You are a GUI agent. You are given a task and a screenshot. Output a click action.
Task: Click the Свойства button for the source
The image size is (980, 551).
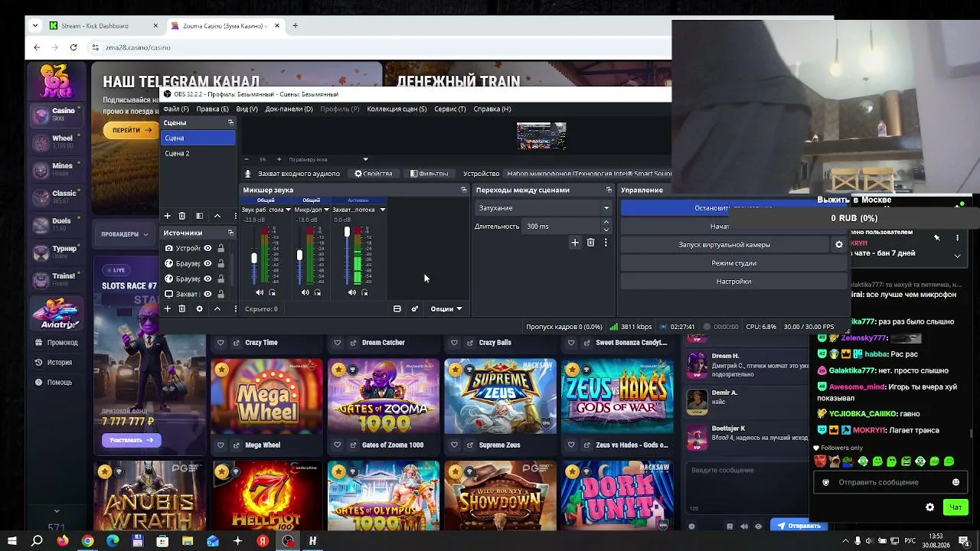coord(374,174)
